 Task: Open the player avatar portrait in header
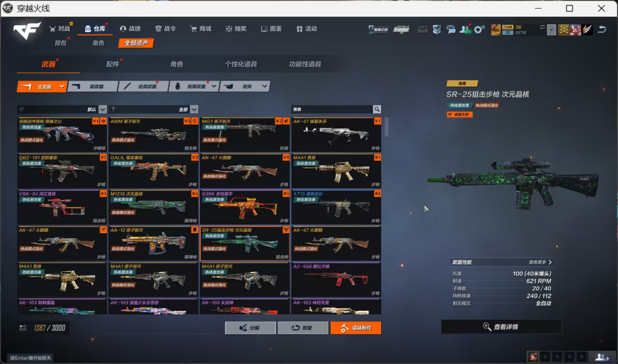click(x=575, y=30)
